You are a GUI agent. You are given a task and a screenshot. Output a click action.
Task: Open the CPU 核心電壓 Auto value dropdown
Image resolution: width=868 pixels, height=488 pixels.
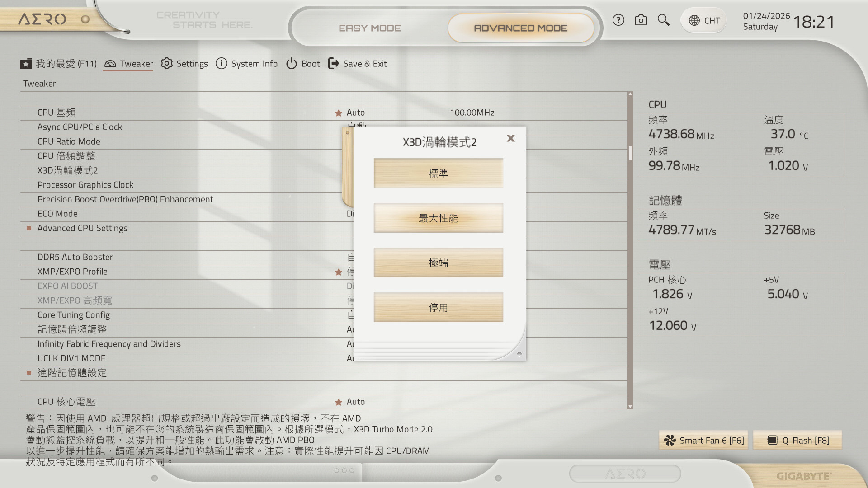pos(356,402)
